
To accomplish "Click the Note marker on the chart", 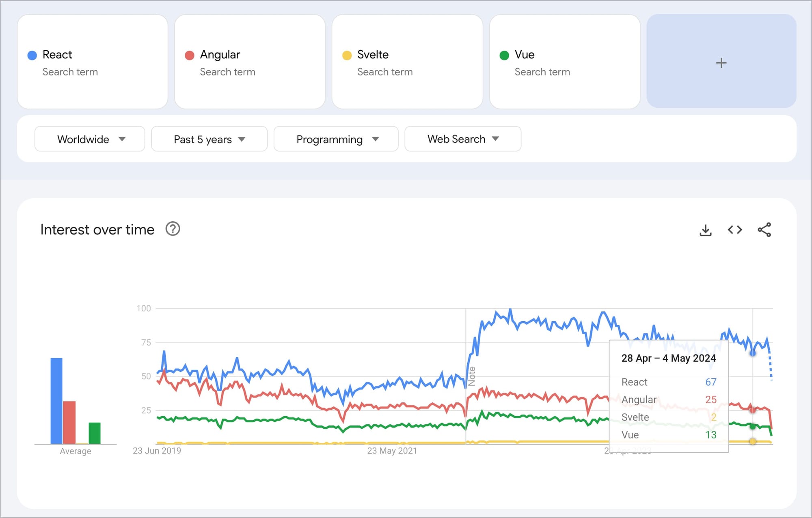I will (x=471, y=376).
